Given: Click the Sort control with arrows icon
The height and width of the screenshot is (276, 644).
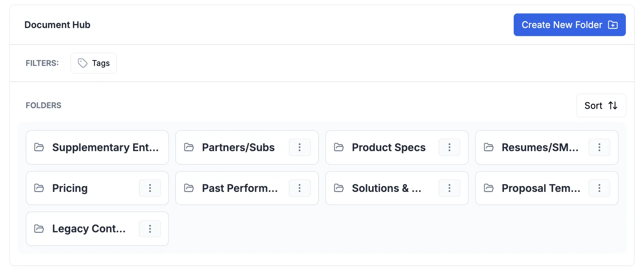Looking at the screenshot, I should (x=601, y=106).
